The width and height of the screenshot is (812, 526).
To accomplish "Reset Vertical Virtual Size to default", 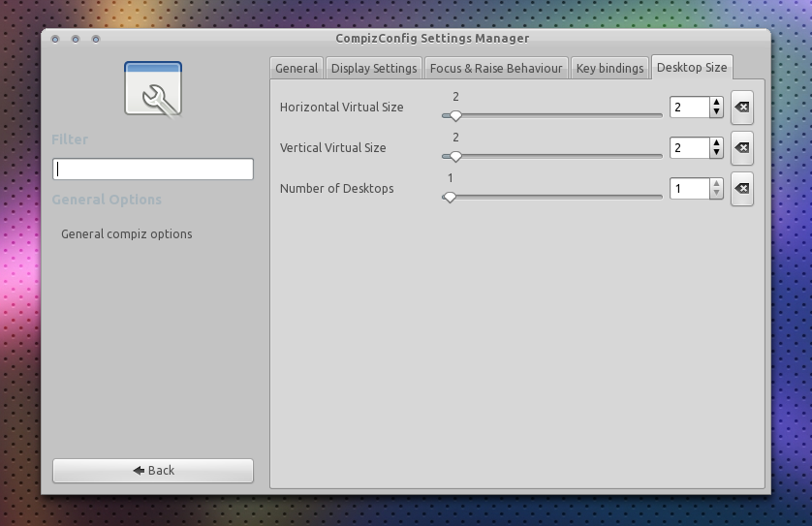I will coord(742,148).
